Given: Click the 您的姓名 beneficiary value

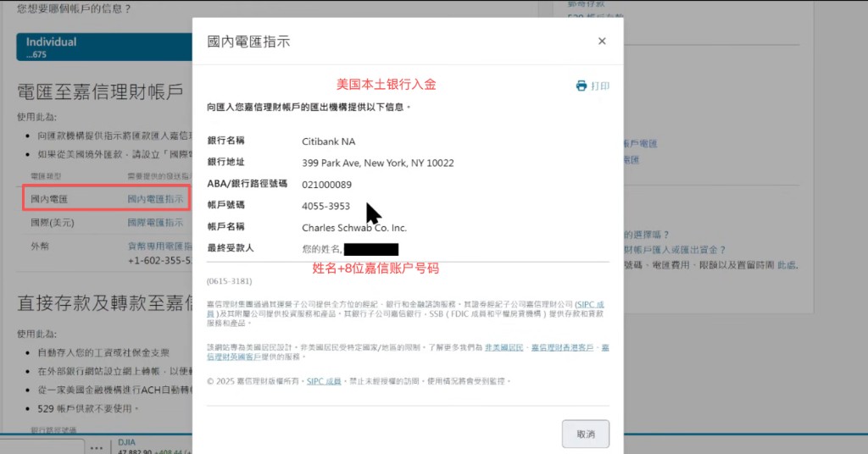Looking at the screenshot, I should point(321,249).
